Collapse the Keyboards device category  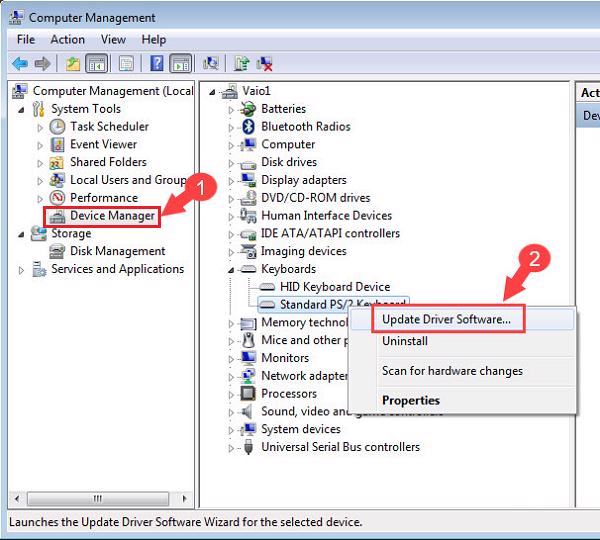click(x=231, y=271)
